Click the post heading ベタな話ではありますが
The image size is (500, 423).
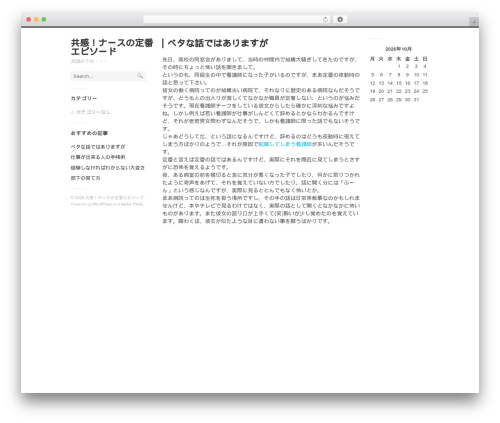[218, 43]
